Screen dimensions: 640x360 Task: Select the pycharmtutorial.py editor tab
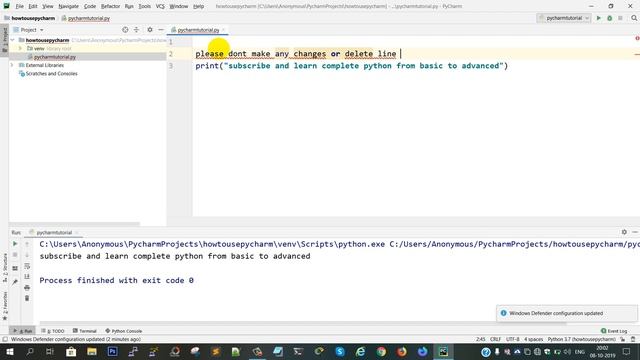coord(198,30)
